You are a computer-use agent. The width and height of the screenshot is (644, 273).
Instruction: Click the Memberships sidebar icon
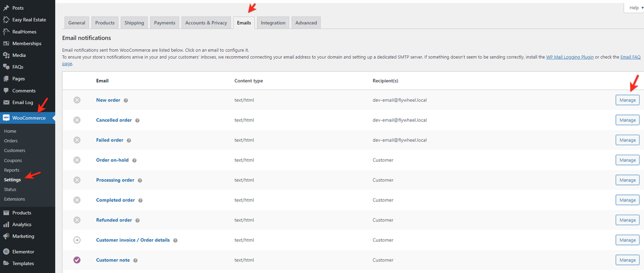point(6,43)
